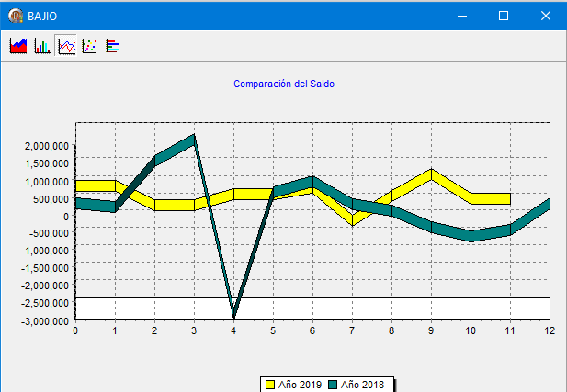Screen dimensions: 567x392
Task: Switch to scatter point chart view
Action: pos(89,46)
